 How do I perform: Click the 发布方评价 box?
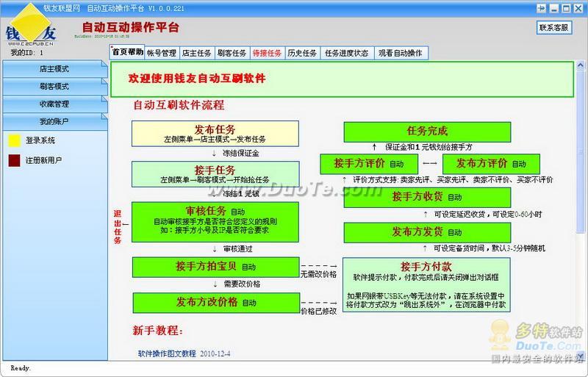coord(491,164)
